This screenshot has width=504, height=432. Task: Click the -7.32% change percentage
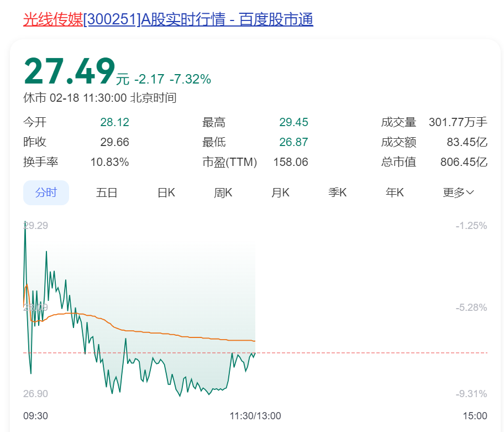coord(190,79)
